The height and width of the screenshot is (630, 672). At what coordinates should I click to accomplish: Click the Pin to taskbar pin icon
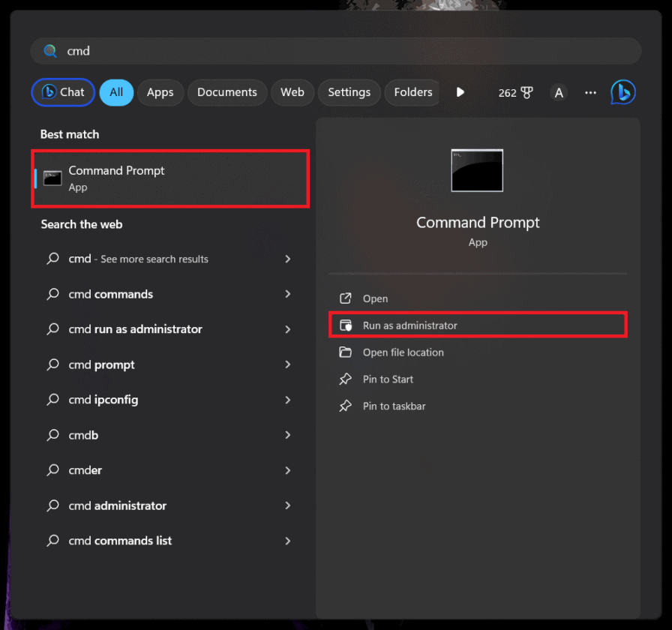tap(345, 406)
